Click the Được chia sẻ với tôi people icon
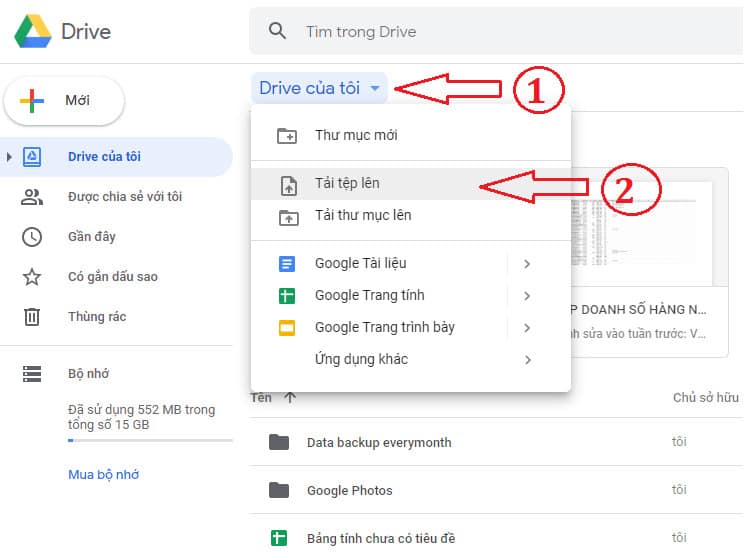This screenshot has width=754, height=552. pos(32,197)
